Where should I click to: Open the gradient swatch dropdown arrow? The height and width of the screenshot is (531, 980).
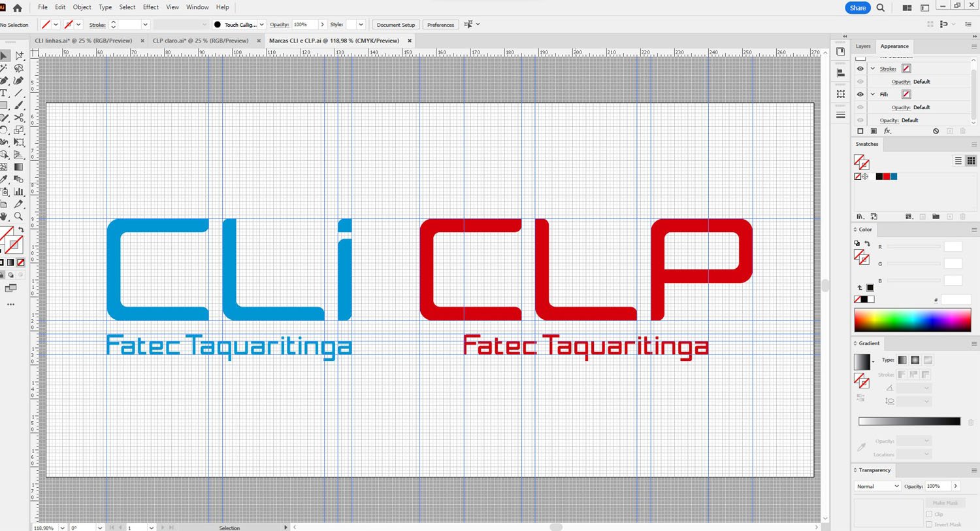(x=873, y=362)
